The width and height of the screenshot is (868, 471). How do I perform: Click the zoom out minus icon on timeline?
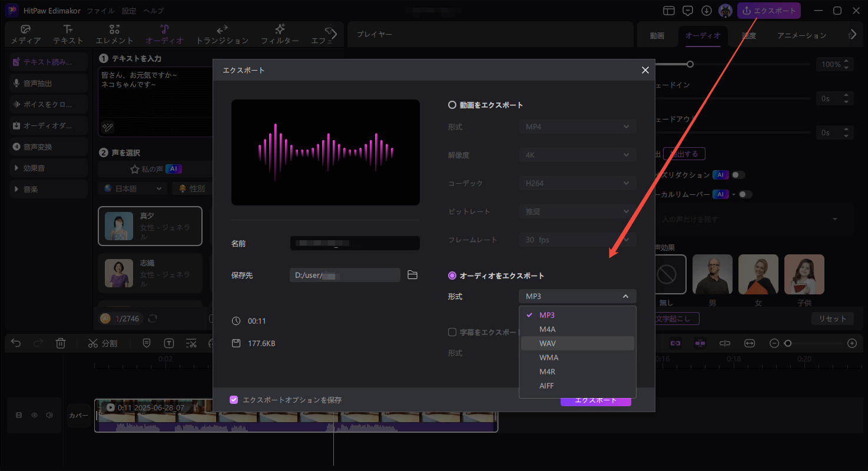pos(774,343)
